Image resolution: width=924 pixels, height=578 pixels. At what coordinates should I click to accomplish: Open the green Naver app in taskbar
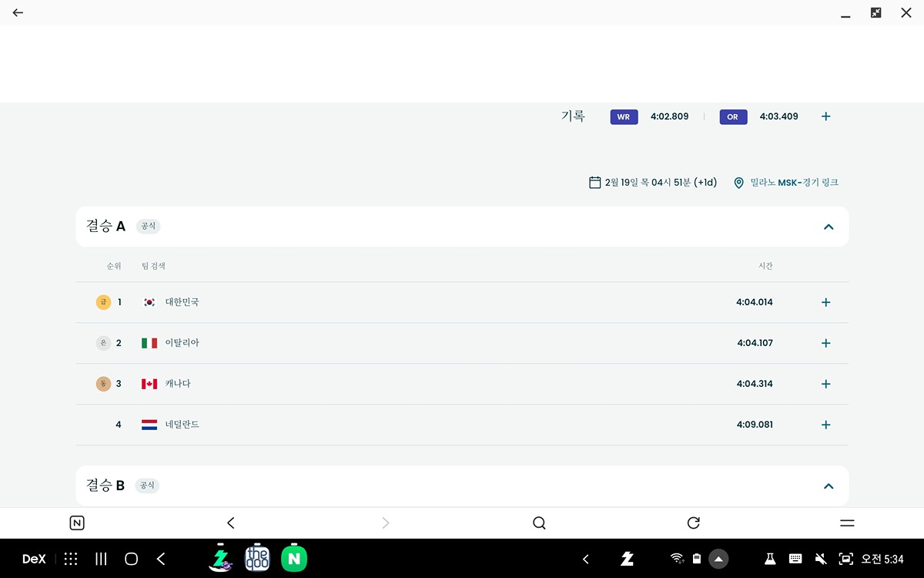point(294,559)
